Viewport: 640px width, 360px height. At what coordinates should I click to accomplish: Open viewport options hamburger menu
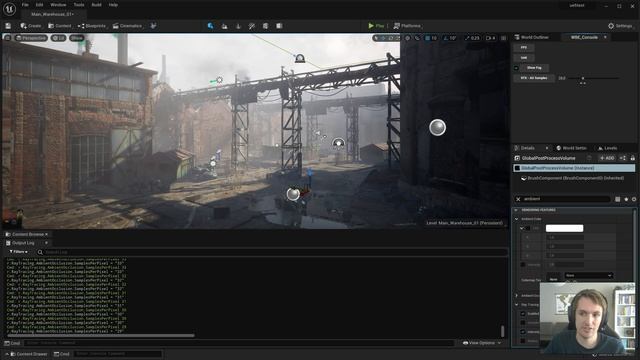(7, 38)
